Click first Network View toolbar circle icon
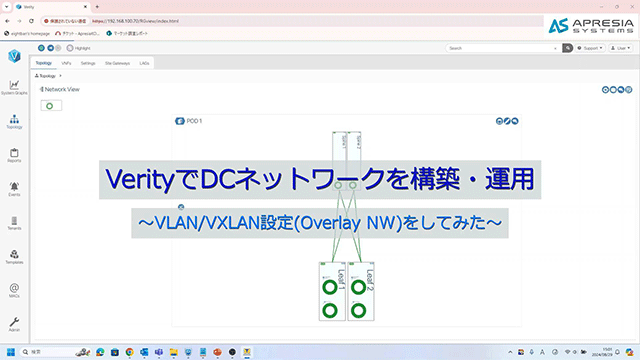The height and width of the screenshot is (360, 640). coord(605,90)
